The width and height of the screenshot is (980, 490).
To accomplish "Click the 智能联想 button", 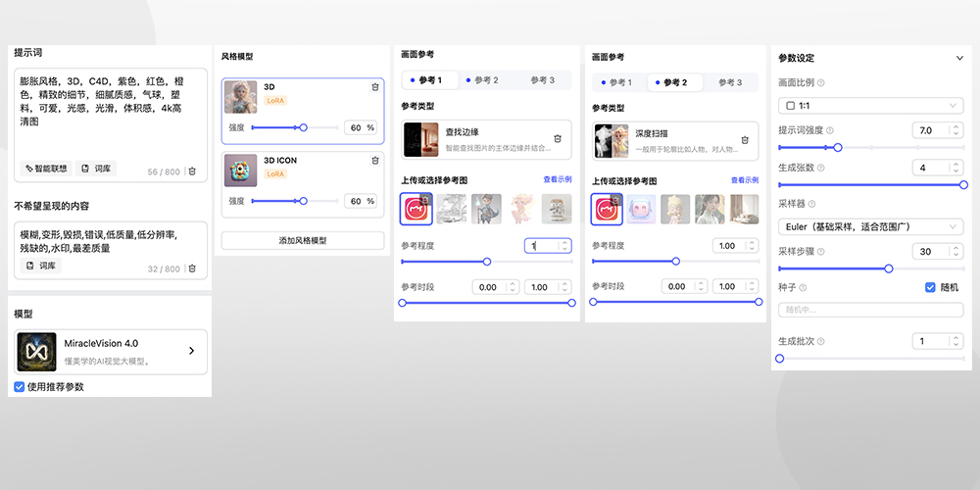I will [x=46, y=169].
